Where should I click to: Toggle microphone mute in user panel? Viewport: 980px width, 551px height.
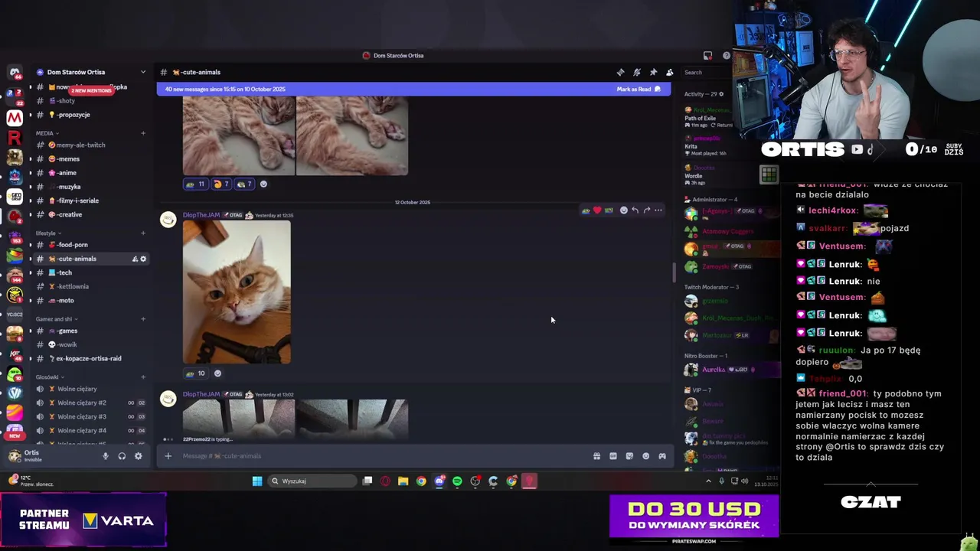point(106,456)
